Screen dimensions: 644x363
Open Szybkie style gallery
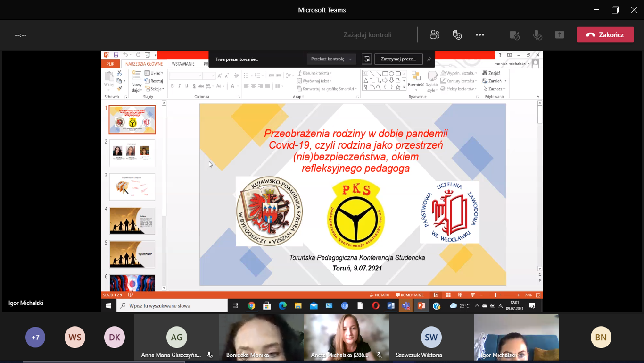pos(432,81)
